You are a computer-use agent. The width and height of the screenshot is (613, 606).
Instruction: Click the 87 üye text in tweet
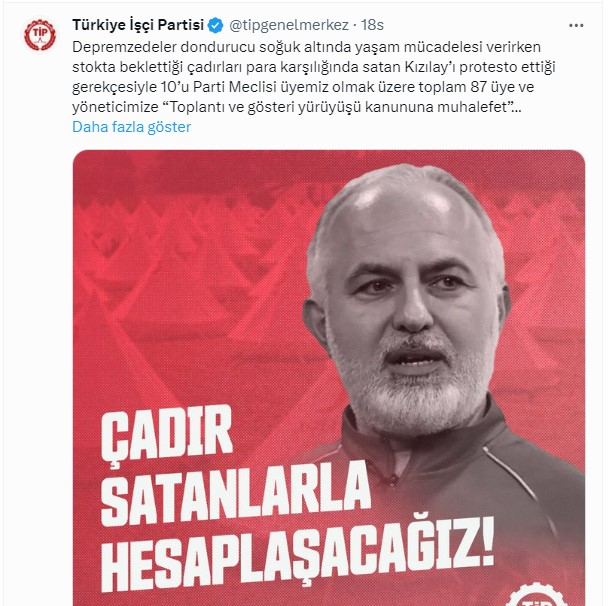click(x=492, y=87)
